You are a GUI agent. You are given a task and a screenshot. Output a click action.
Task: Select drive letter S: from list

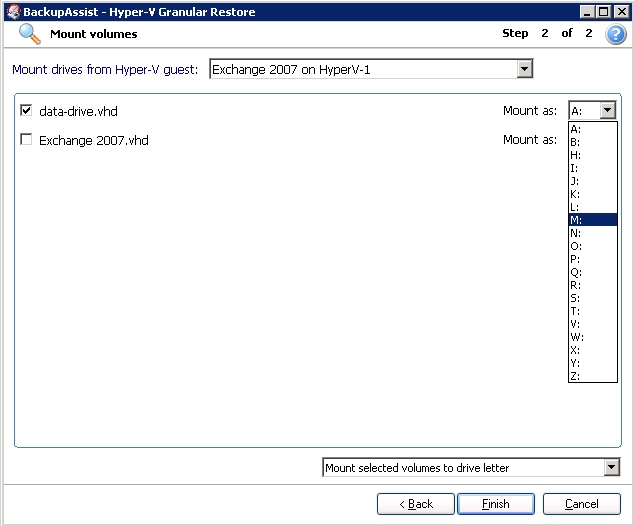tap(593, 298)
